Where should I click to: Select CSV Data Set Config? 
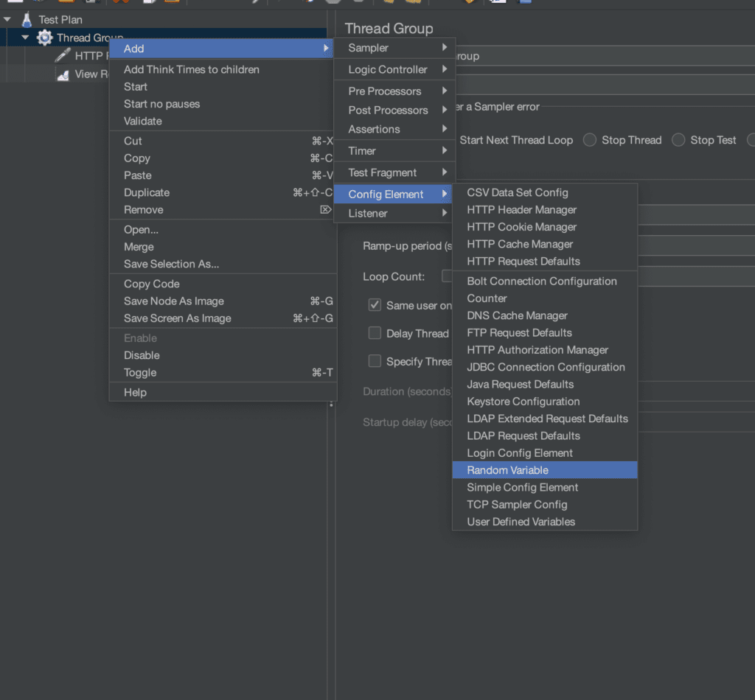(517, 192)
